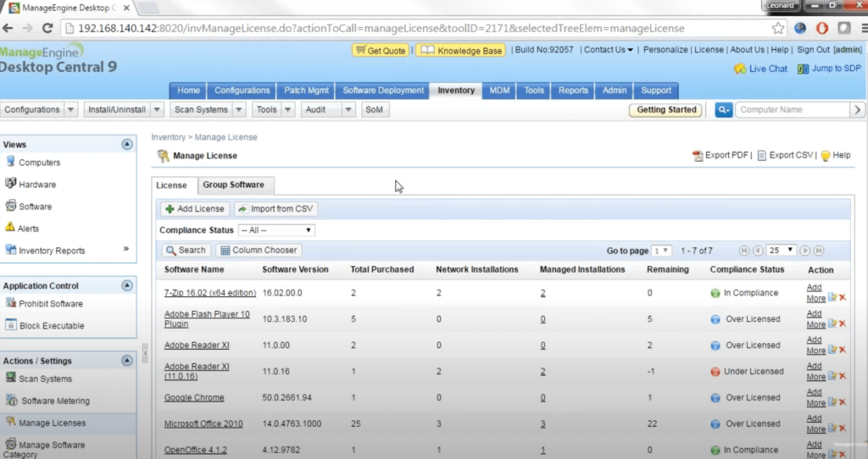Open the Hardware view icon
This screenshot has width=868, height=459.
click(x=10, y=184)
